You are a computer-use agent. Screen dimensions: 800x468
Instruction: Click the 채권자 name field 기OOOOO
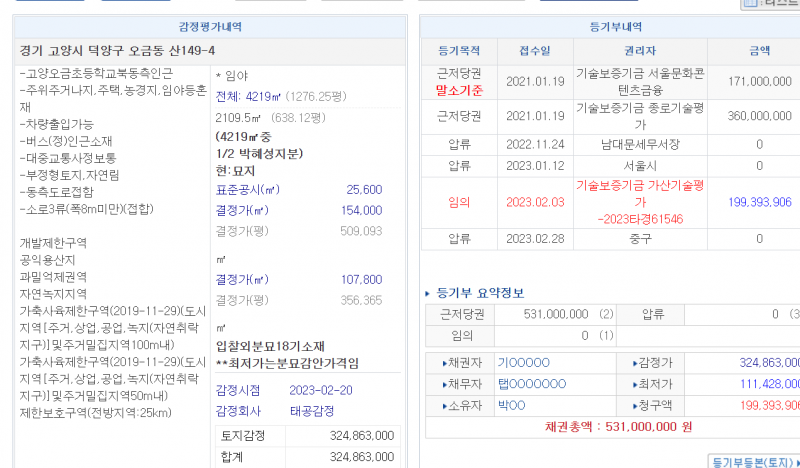pos(524,362)
